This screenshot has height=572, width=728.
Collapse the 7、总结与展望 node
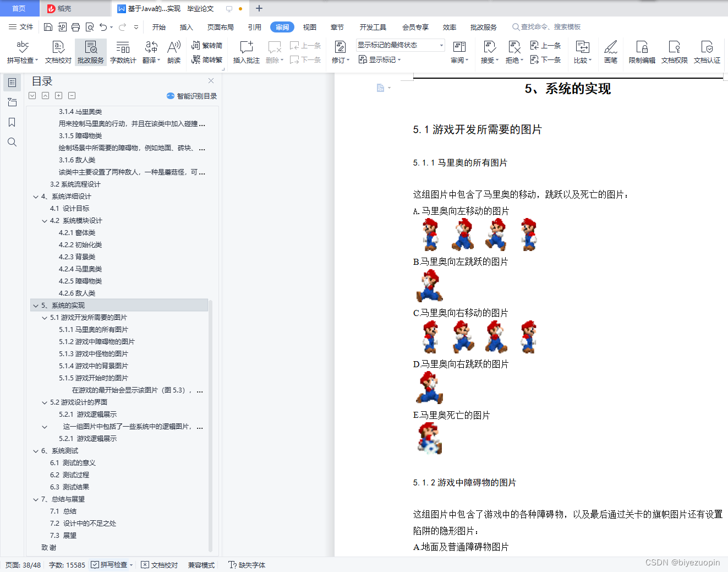36,499
